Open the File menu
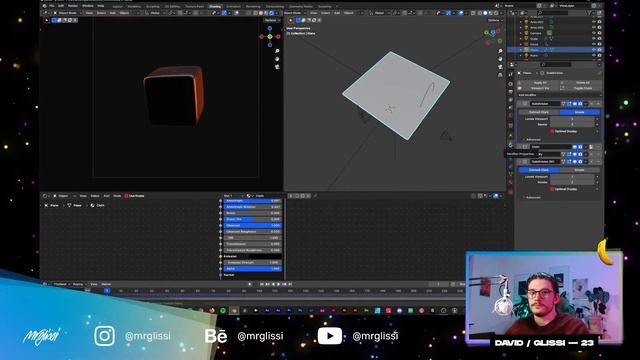The image size is (640, 360). click(x=52, y=6)
